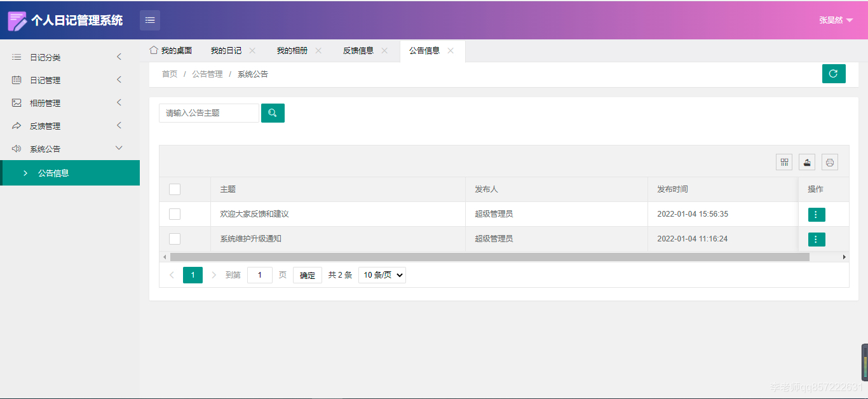Click the 2022-01-04 11:16:24 cell
The width and height of the screenshot is (868, 399).
[723, 239]
